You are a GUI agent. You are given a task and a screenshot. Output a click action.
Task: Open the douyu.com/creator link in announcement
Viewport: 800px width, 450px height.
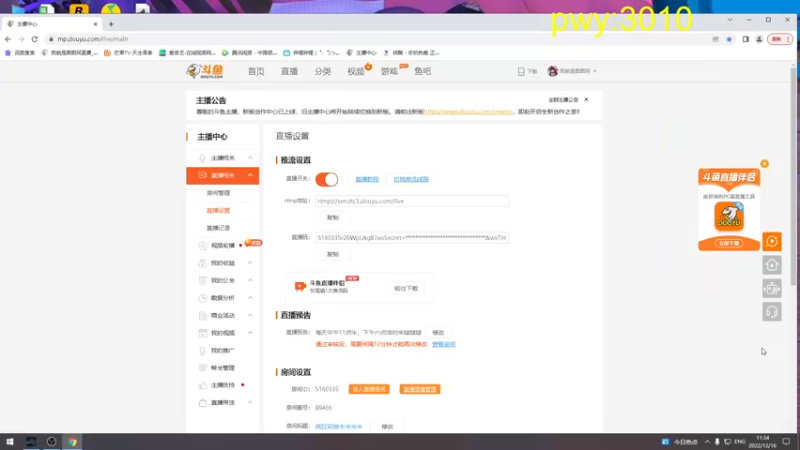click(x=468, y=111)
